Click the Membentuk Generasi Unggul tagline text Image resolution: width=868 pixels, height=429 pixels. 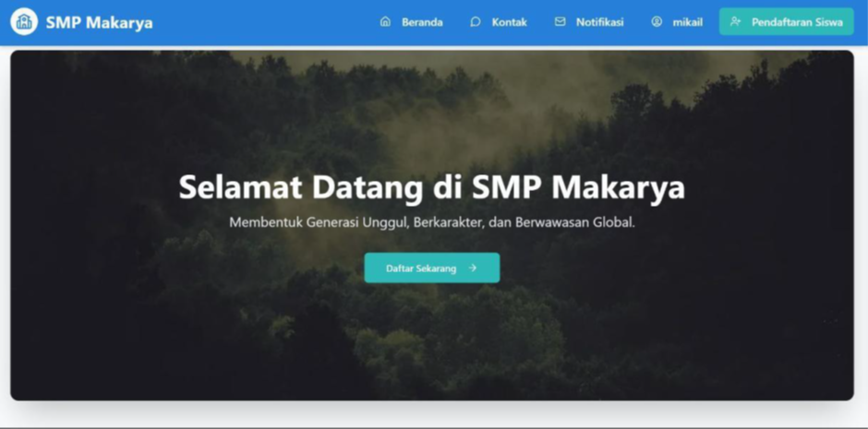coord(432,222)
